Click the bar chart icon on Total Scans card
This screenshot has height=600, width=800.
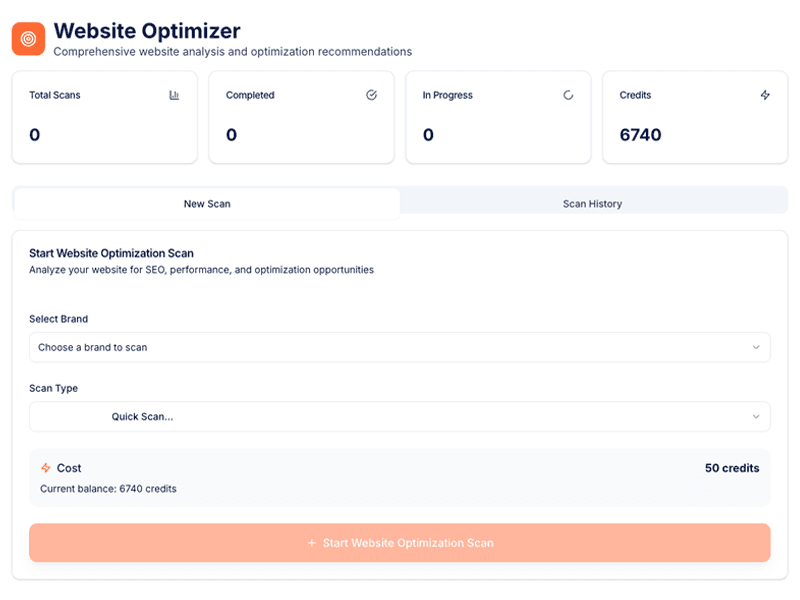pos(175,94)
